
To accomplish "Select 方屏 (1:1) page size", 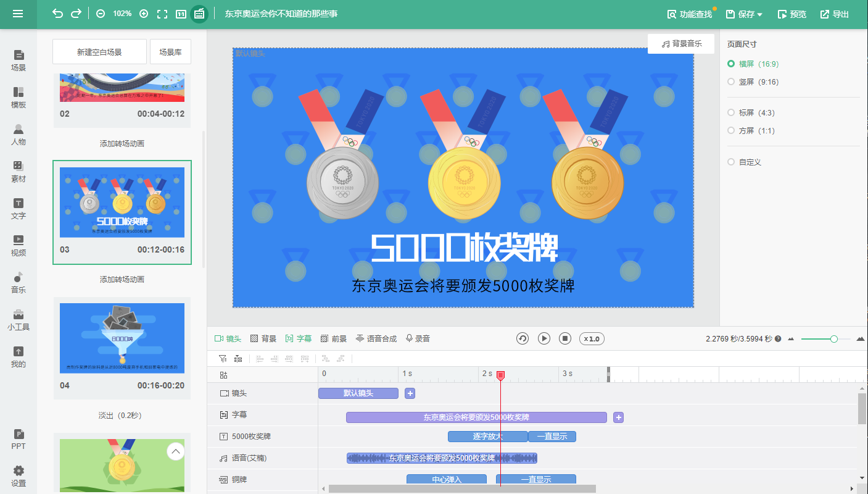I will 751,130.
